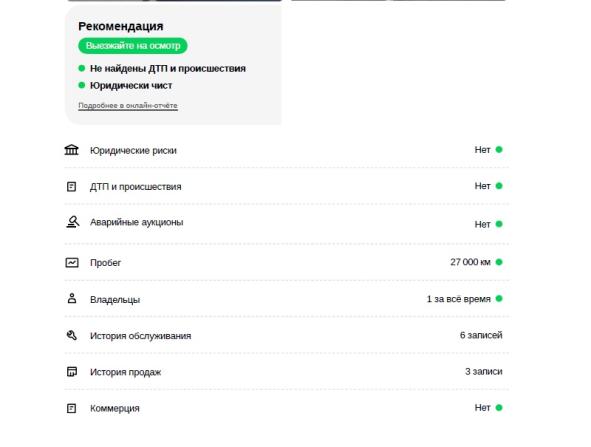Click the wrench icon for История обслуживания

pyautogui.click(x=72, y=335)
